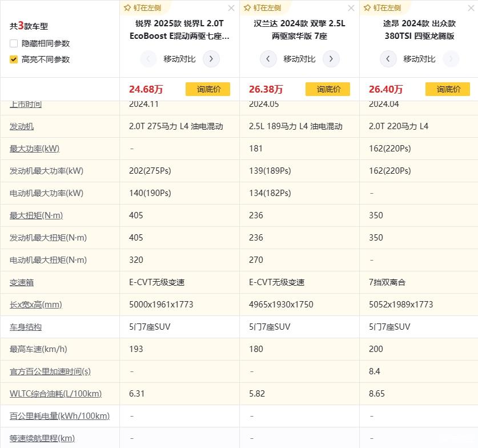Click the 电动机最大功率(kW) row label
The image size is (478, 448).
tap(46, 193)
